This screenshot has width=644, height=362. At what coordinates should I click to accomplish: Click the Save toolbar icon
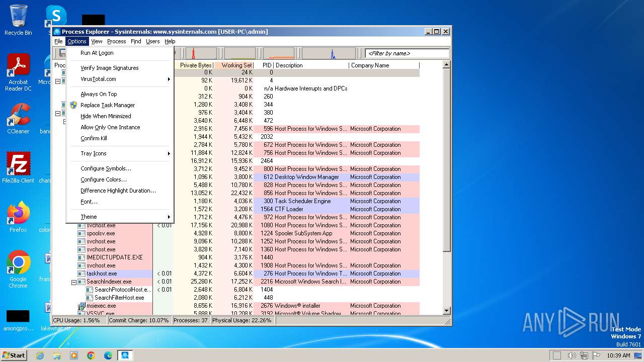coord(62,53)
